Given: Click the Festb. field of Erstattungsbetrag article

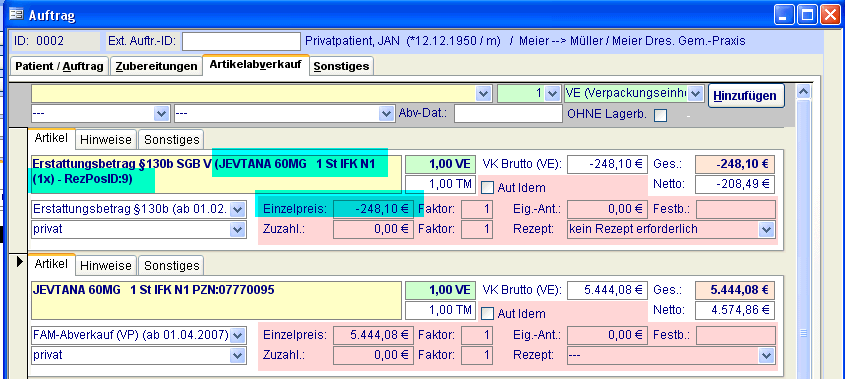Looking at the screenshot, I should 736,209.
